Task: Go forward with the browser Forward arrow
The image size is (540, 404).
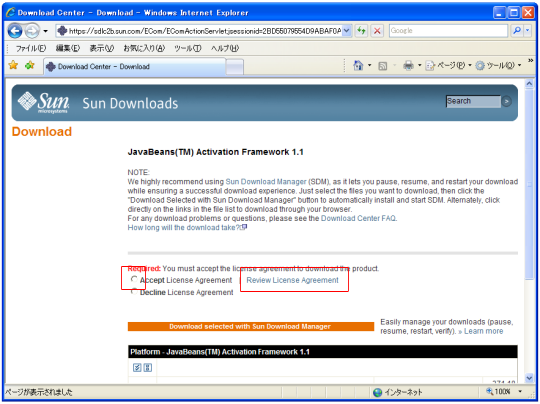Action: [x=33, y=31]
